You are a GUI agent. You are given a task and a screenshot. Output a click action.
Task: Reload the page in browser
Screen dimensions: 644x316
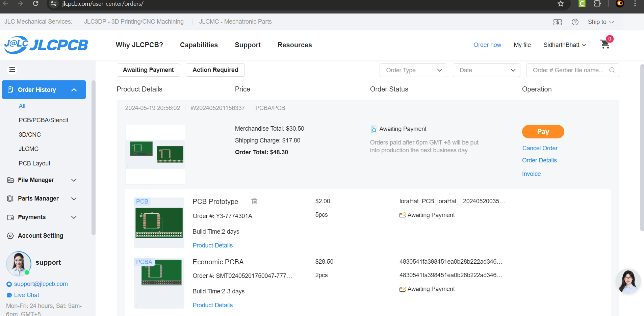[x=35, y=3]
